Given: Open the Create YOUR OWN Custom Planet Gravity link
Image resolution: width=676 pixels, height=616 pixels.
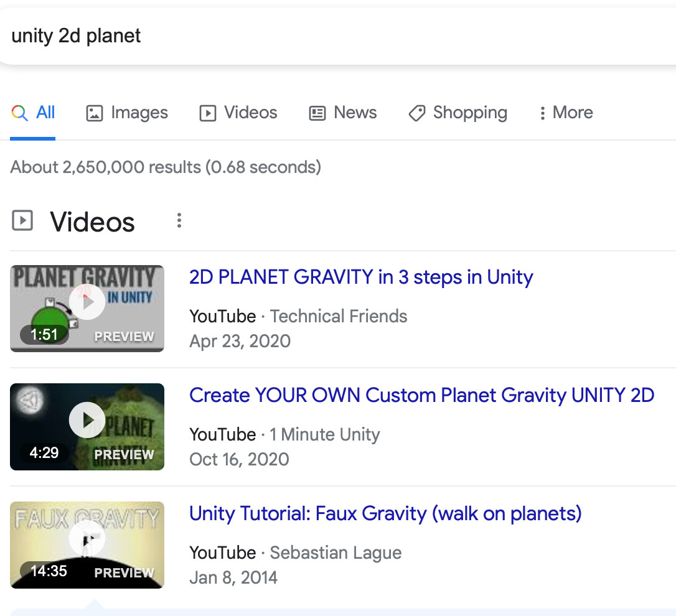Looking at the screenshot, I should [422, 395].
